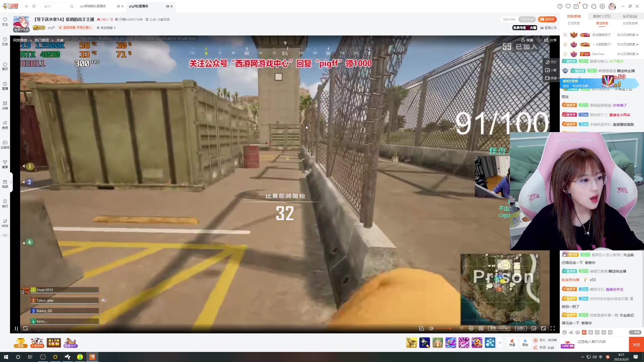Switch player to picture-in-picture mini window

(x=534, y=328)
